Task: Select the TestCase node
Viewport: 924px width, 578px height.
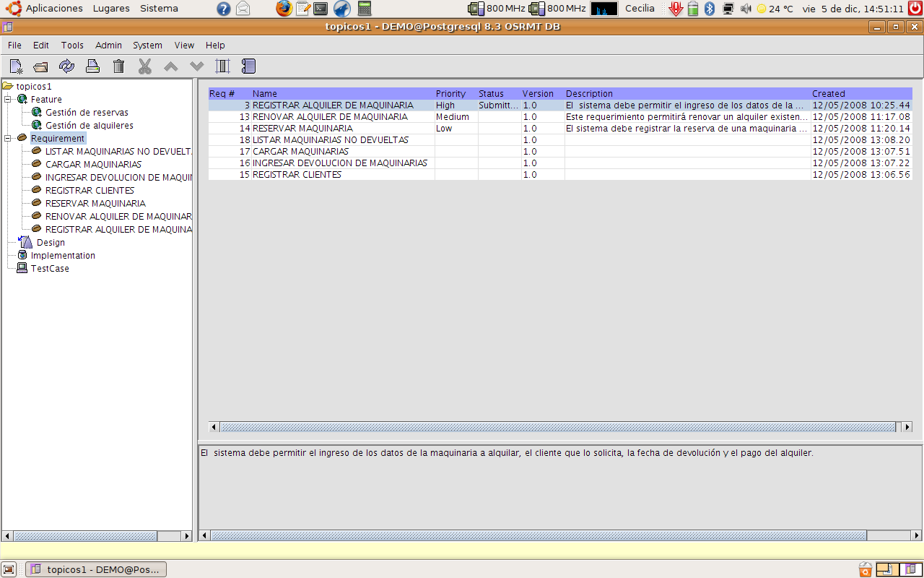Action: click(49, 268)
